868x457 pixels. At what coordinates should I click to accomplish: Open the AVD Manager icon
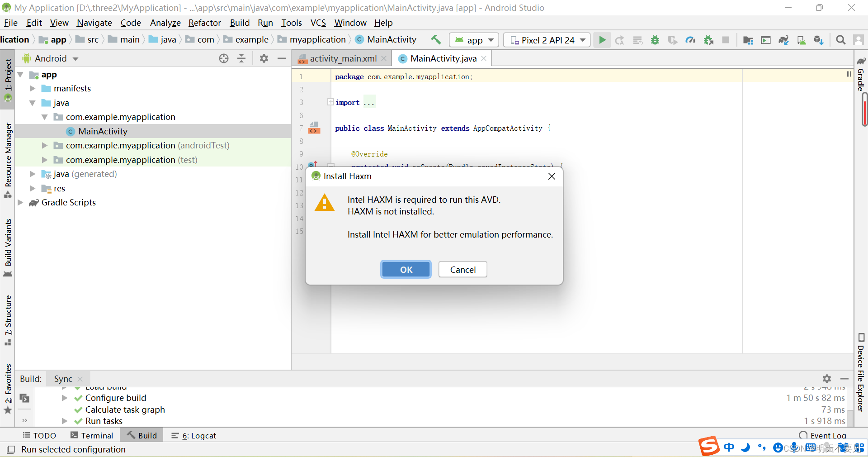[x=801, y=40]
